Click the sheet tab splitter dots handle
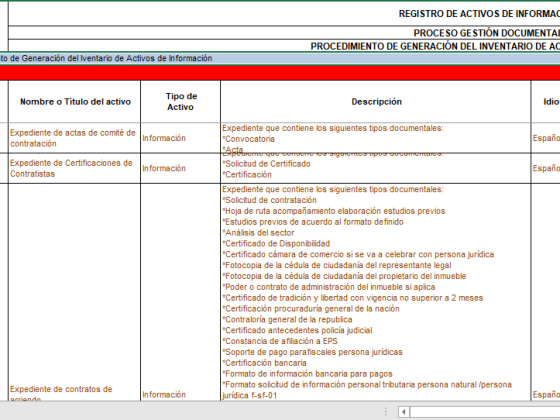The height and width of the screenshot is (420, 560). click(x=386, y=412)
